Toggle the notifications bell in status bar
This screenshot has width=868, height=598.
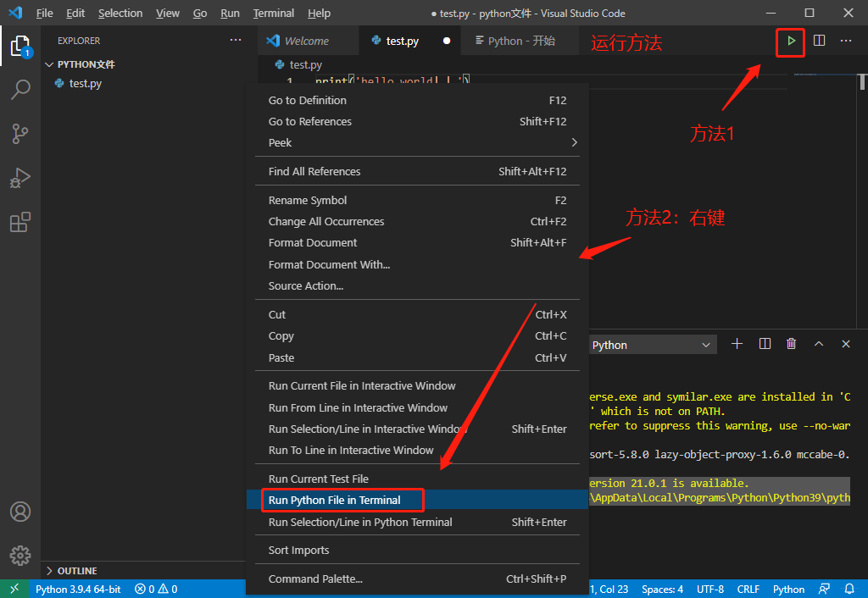(849, 589)
